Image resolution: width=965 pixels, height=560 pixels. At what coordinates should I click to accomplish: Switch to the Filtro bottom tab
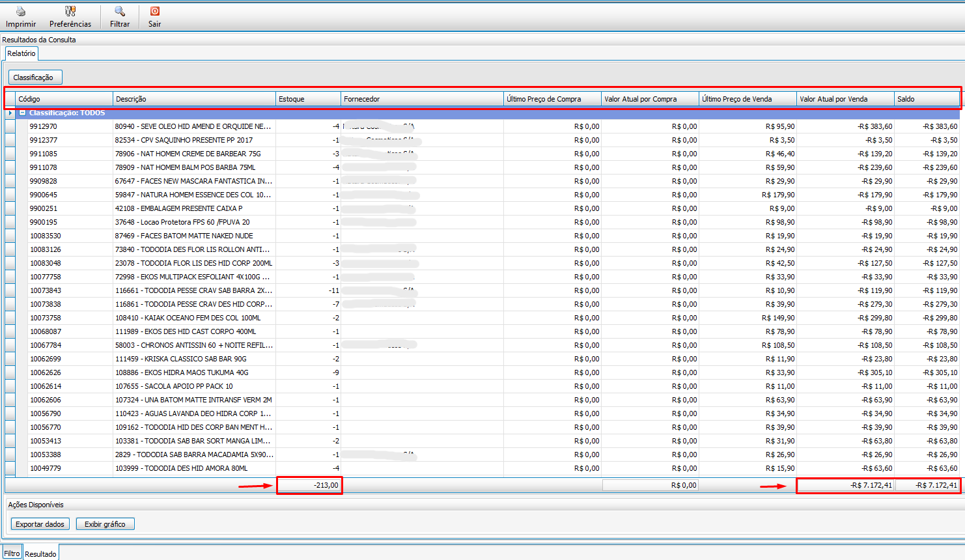tap(12, 553)
